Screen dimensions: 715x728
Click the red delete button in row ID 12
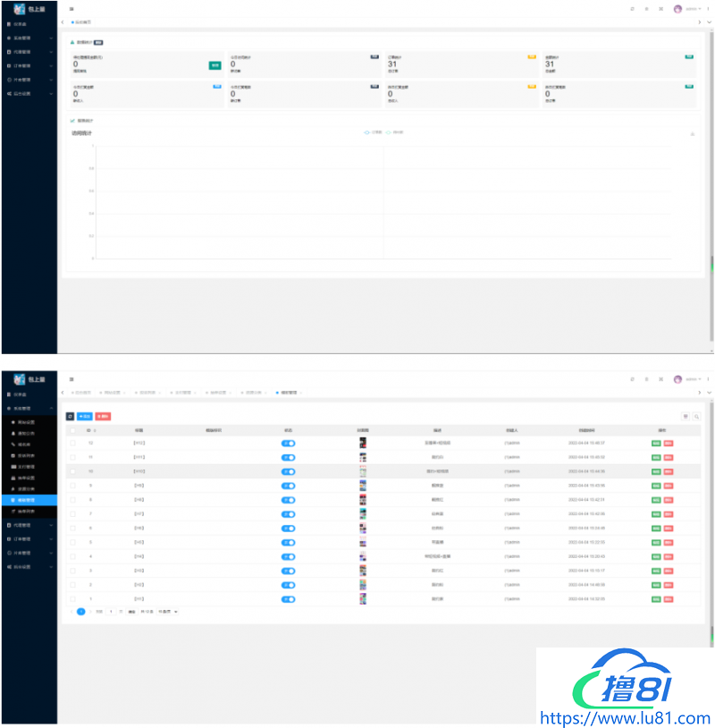coord(669,443)
